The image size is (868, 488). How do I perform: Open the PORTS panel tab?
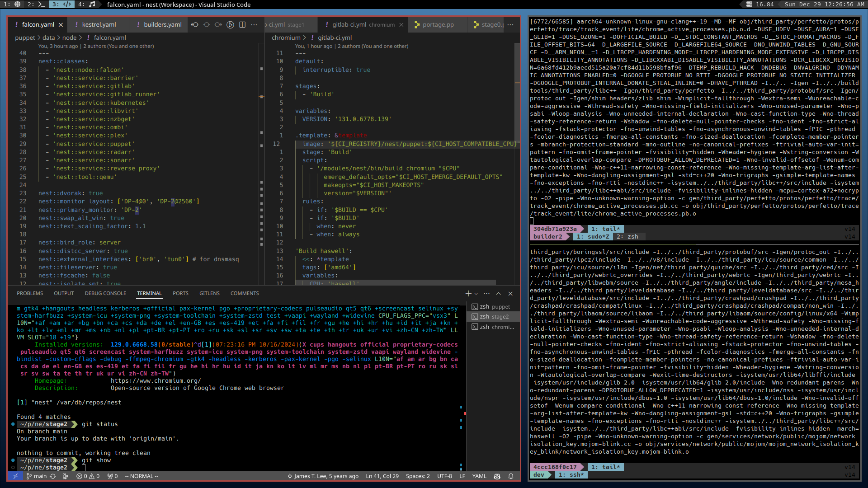pyautogui.click(x=180, y=294)
